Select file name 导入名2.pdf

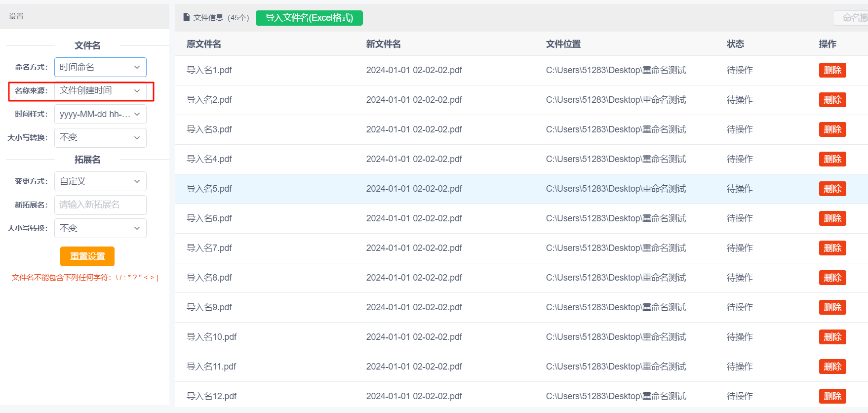(209, 100)
